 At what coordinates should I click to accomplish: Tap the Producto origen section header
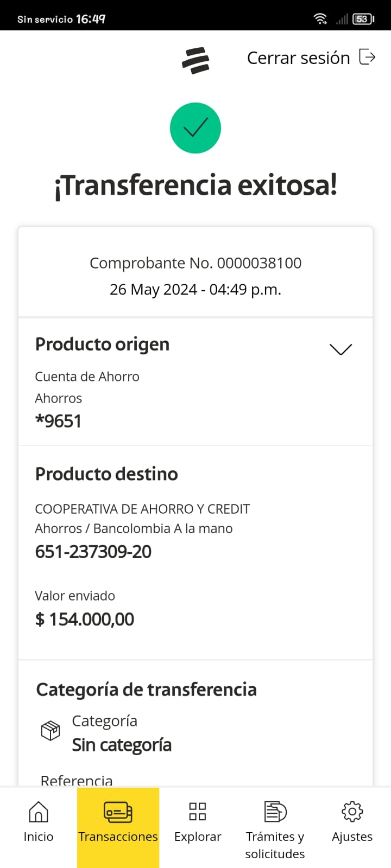tap(102, 344)
